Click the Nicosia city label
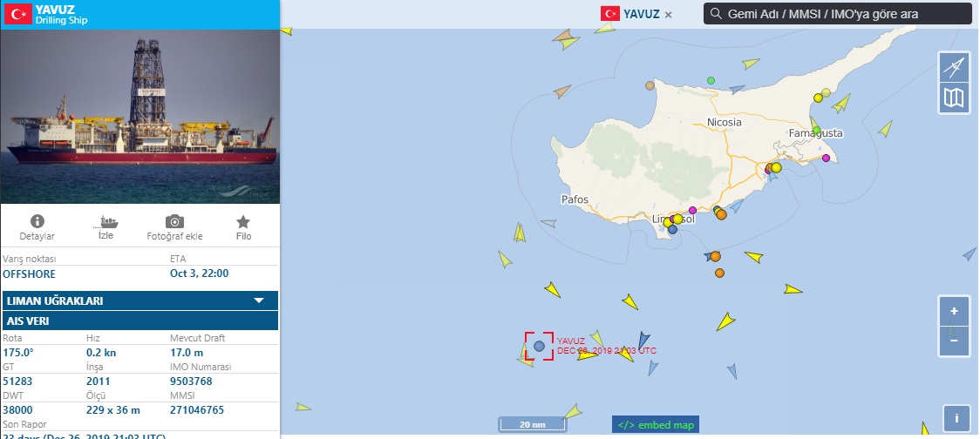Viewport: 980px width, 439px height. pos(725,123)
